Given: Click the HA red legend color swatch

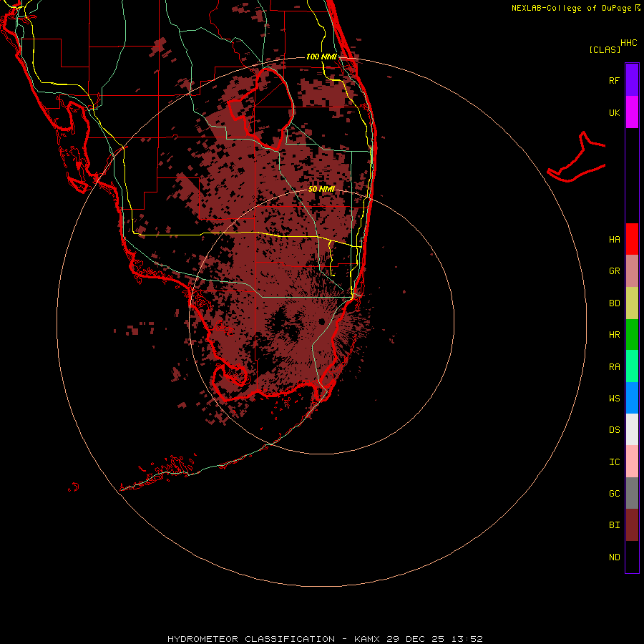Looking at the screenshot, I should 632,239.
